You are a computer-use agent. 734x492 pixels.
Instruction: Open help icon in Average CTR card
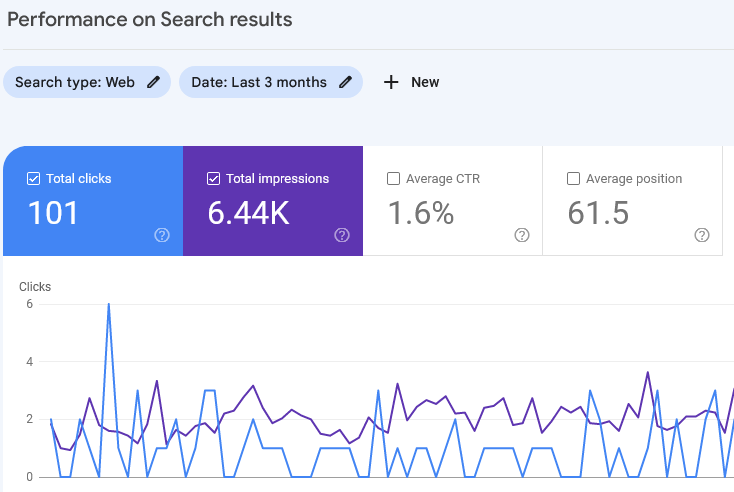pos(522,235)
